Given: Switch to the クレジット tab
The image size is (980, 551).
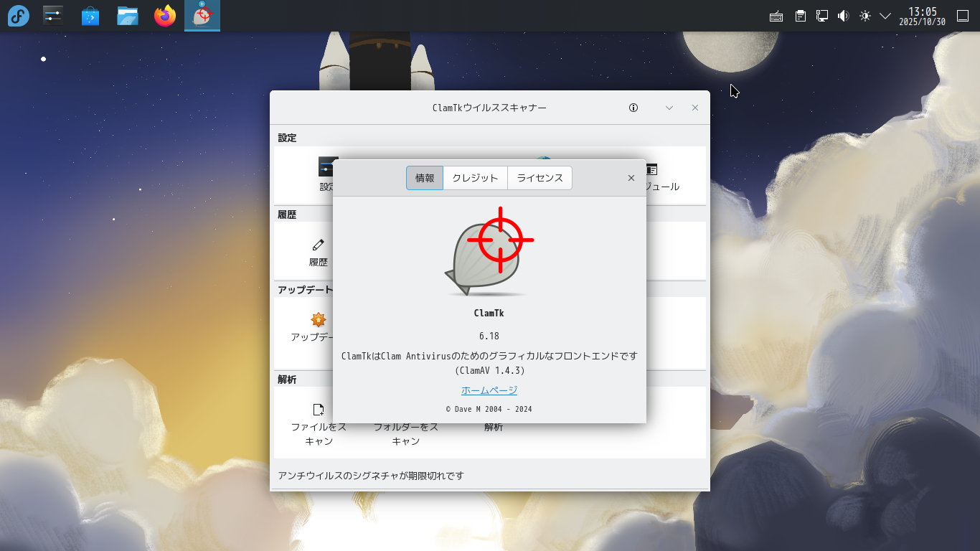Looking at the screenshot, I should [x=474, y=177].
